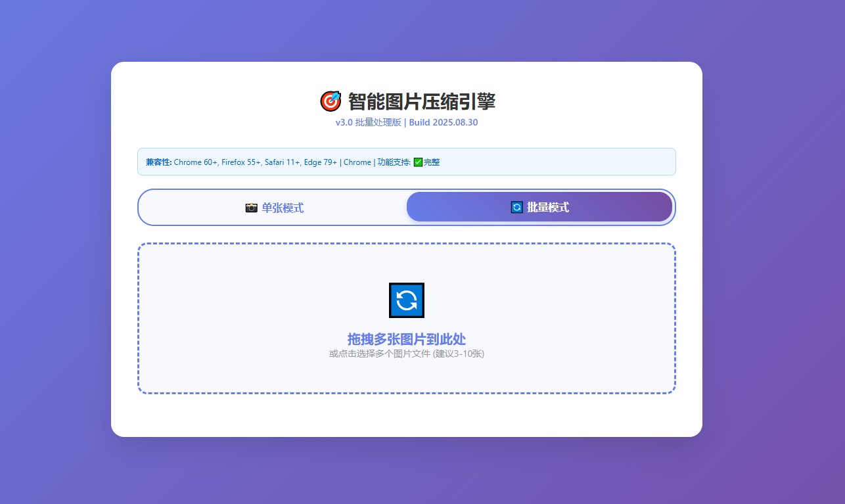The image size is (845, 504).
Task: Click the target dart icon beside the title
Action: point(331,101)
